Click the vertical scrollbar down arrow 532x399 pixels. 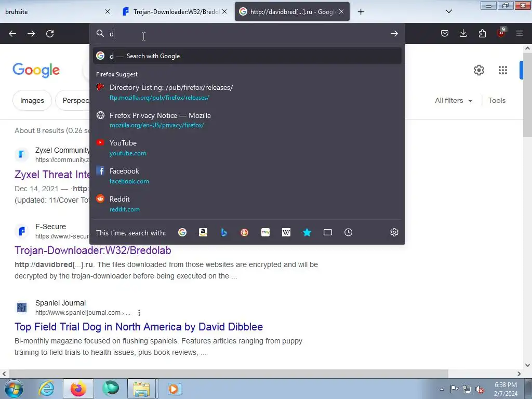coord(527,365)
